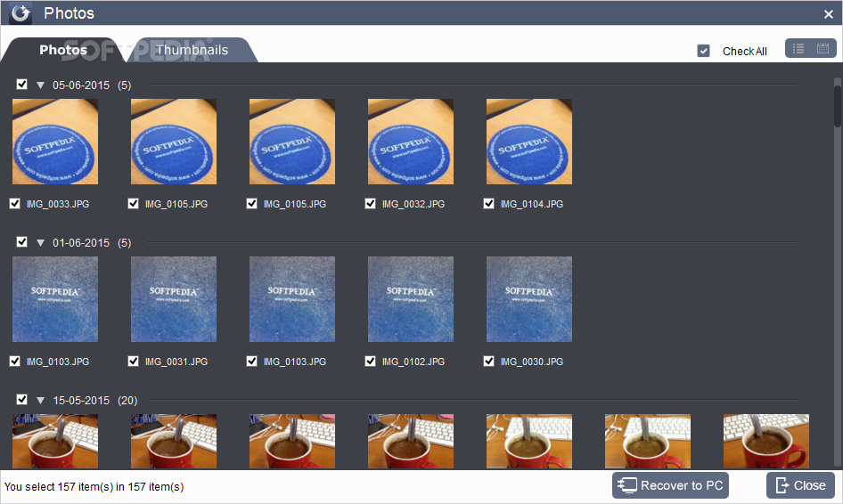843x504 pixels.
Task: Uncheck the IMG_0031.JPG checkbox
Action: pos(134,361)
